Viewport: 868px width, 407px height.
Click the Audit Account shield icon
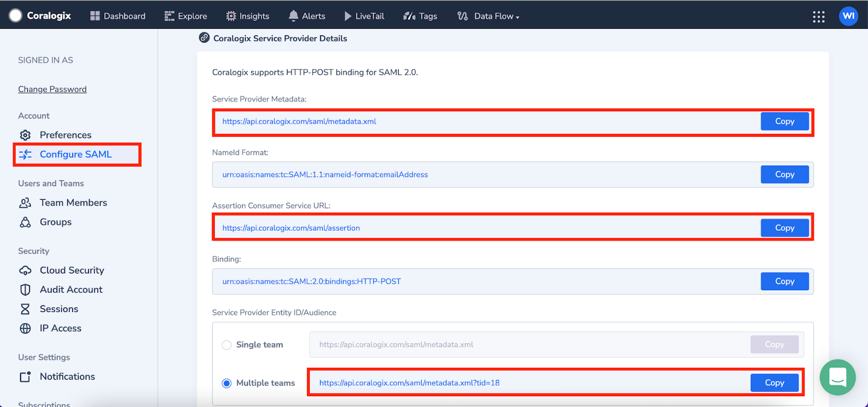(25, 290)
